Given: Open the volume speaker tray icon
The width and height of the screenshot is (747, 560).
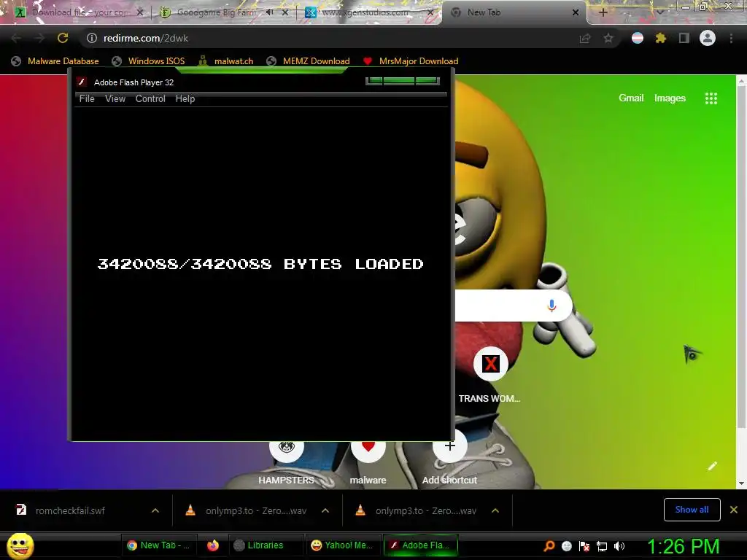Looking at the screenshot, I should point(619,546).
